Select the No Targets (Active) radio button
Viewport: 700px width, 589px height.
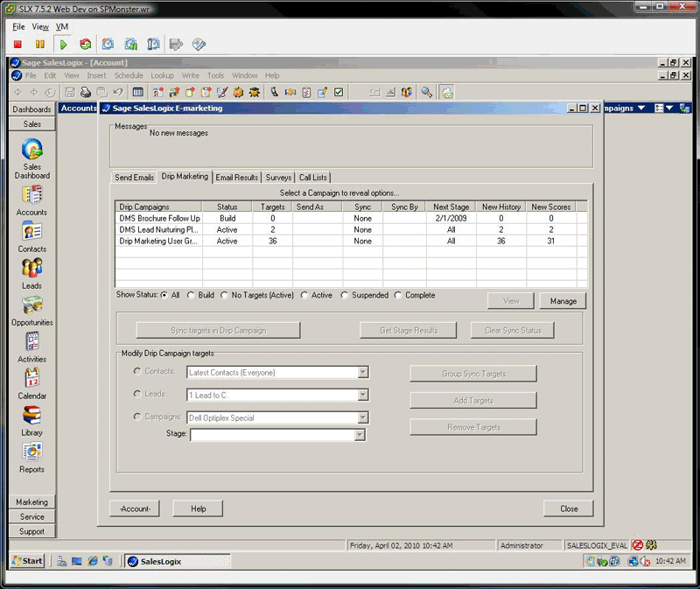click(x=224, y=295)
